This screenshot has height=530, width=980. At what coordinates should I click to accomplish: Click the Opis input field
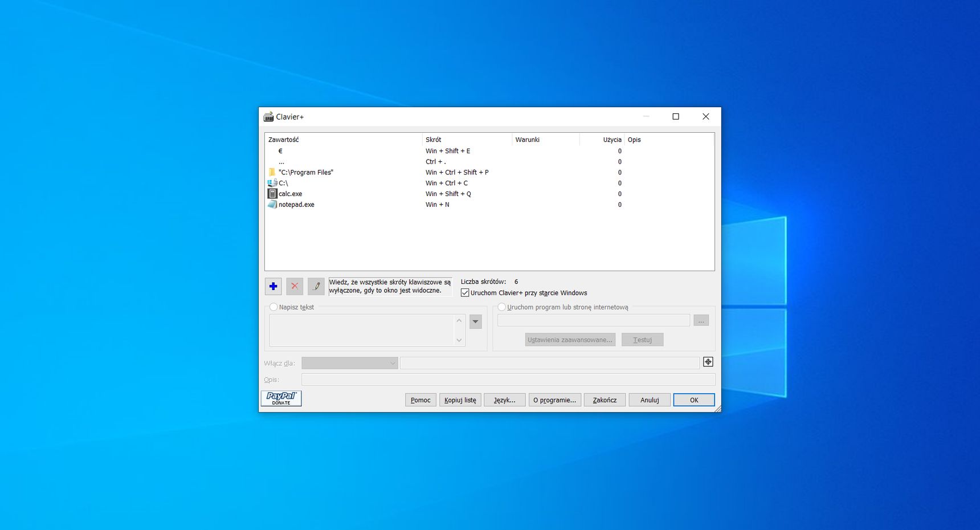508,380
